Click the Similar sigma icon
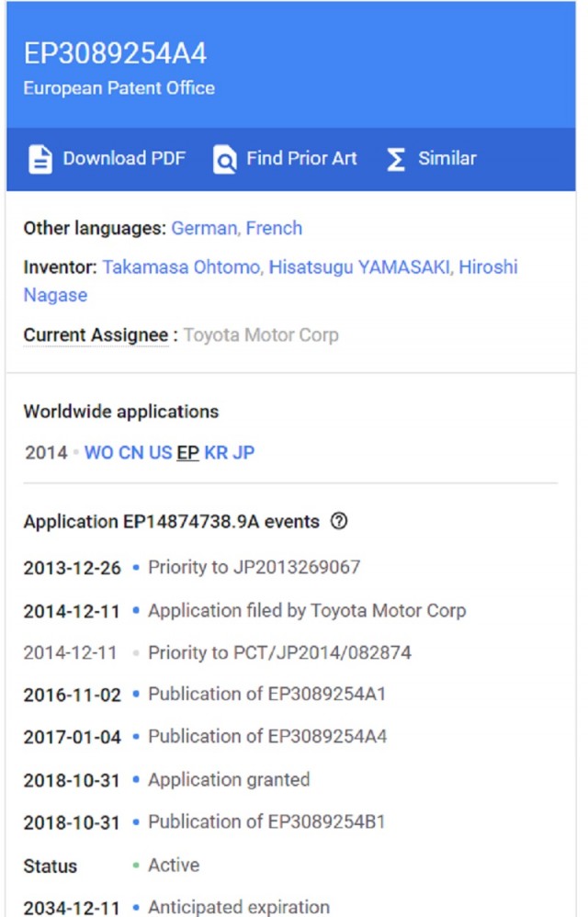 click(x=396, y=159)
